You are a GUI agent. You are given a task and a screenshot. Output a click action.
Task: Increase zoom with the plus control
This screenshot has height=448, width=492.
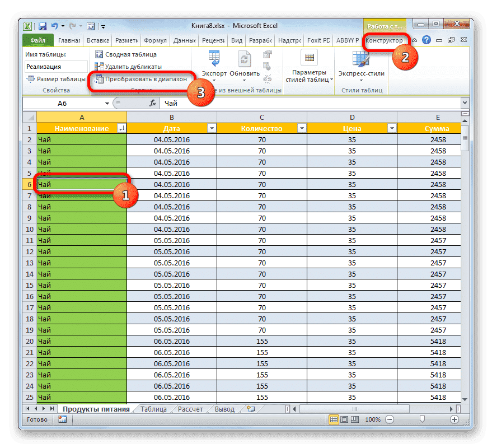(454, 419)
